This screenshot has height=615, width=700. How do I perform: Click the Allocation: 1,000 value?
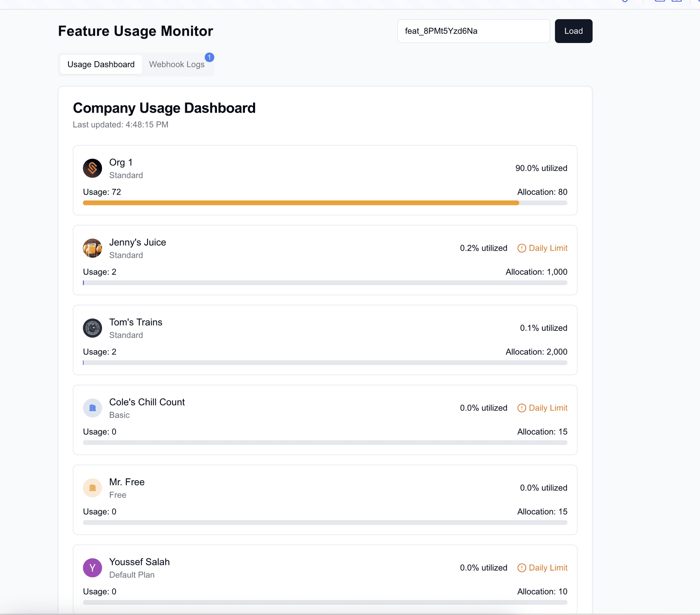point(536,272)
